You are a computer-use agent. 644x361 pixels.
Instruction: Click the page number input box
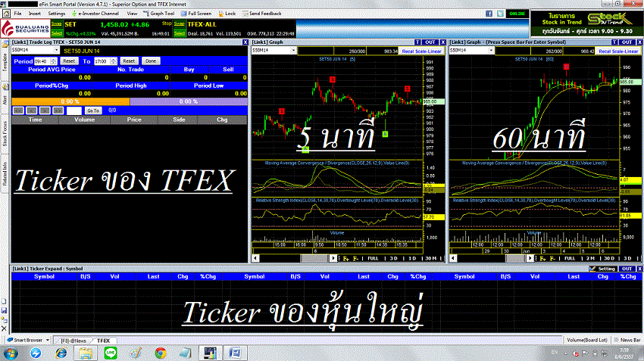(74, 110)
